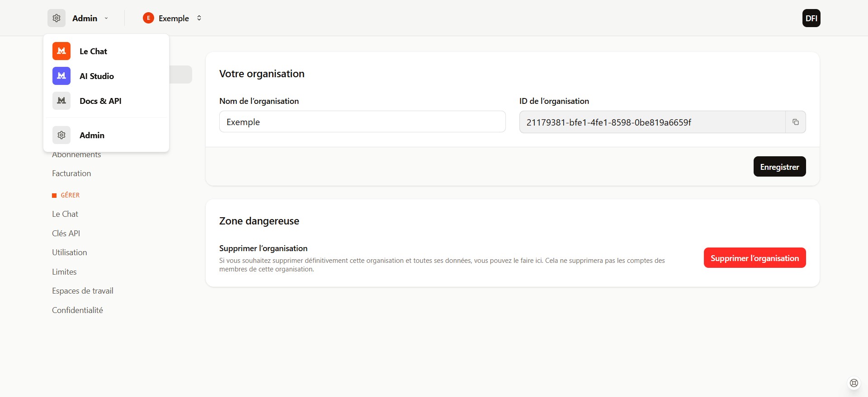868x397 pixels.
Task: Click the Admin gear icon in dropdown menu
Action: coord(61,135)
